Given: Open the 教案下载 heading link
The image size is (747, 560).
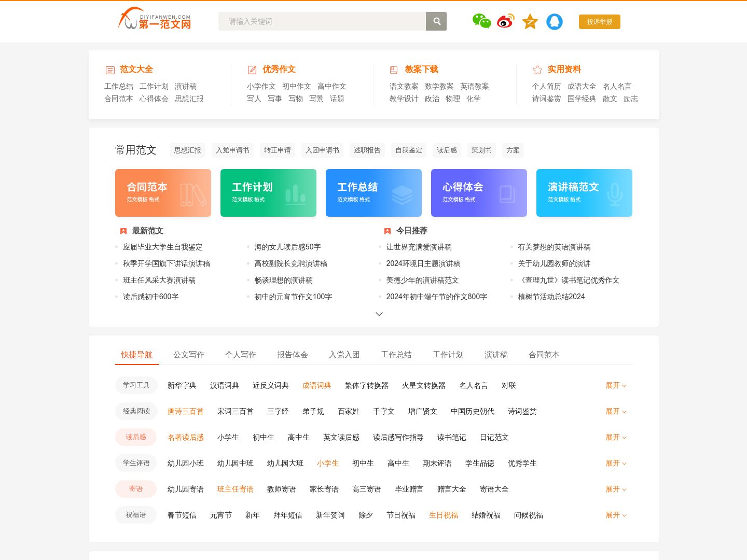Looking at the screenshot, I should (x=422, y=69).
